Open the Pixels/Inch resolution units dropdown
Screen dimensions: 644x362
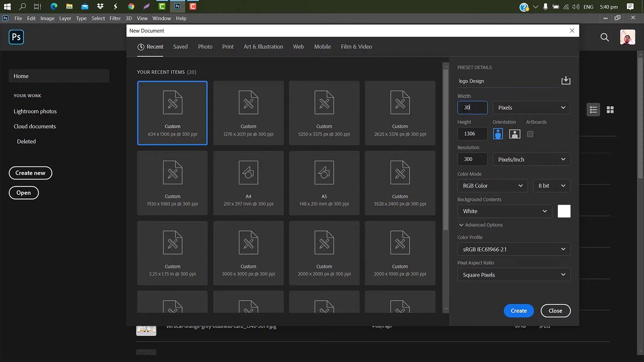pyautogui.click(x=531, y=159)
